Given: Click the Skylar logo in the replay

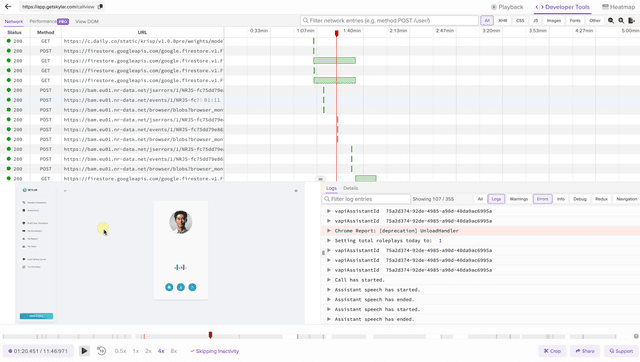Looking at the screenshot, I should pos(30,190).
